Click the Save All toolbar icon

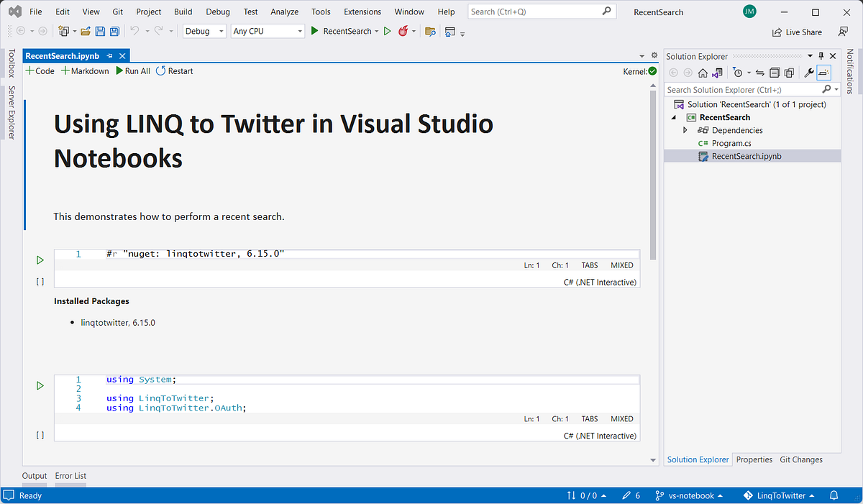[114, 31]
